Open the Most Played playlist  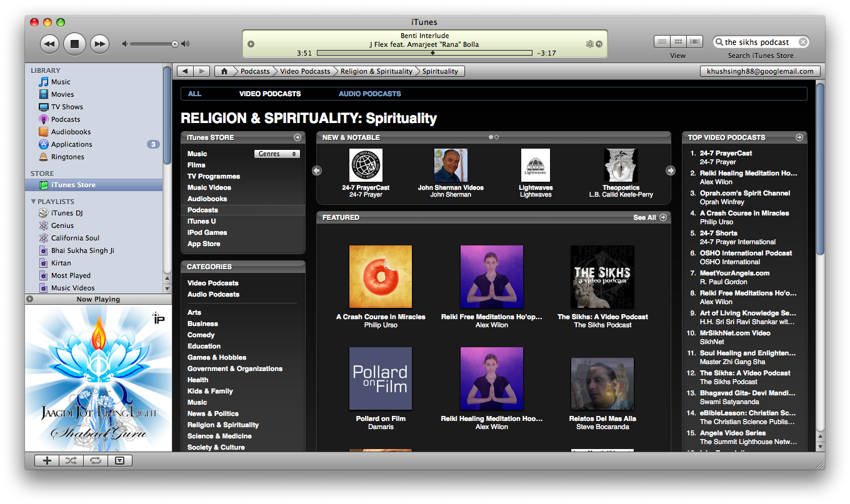point(71,275)
